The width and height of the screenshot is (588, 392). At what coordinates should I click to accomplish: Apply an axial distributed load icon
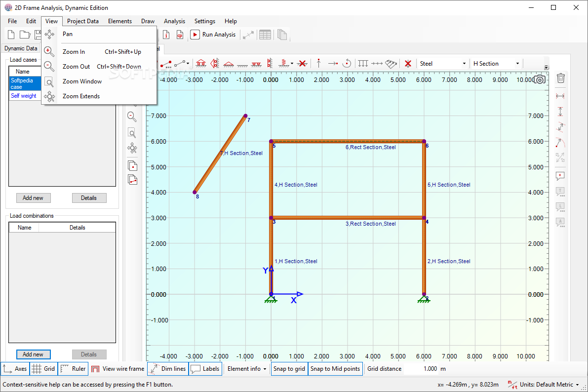pyautogui.click(x=377, y=63)
